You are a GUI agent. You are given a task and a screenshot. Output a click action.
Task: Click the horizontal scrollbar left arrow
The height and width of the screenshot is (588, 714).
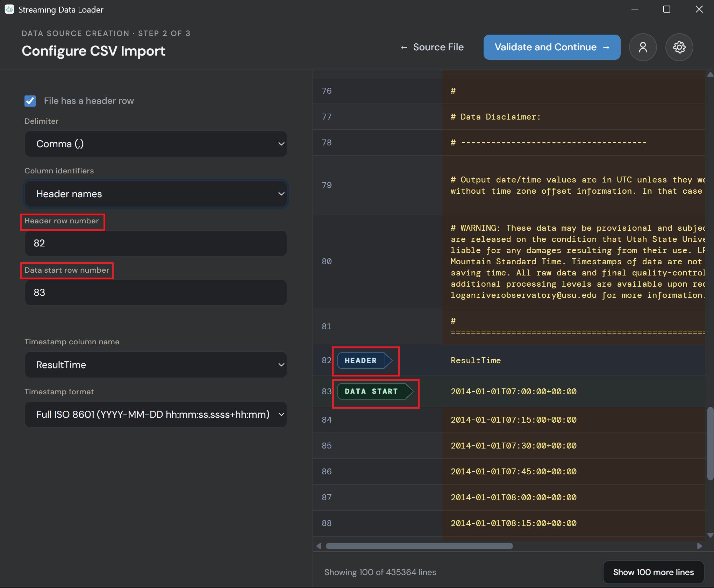point(319,546)
